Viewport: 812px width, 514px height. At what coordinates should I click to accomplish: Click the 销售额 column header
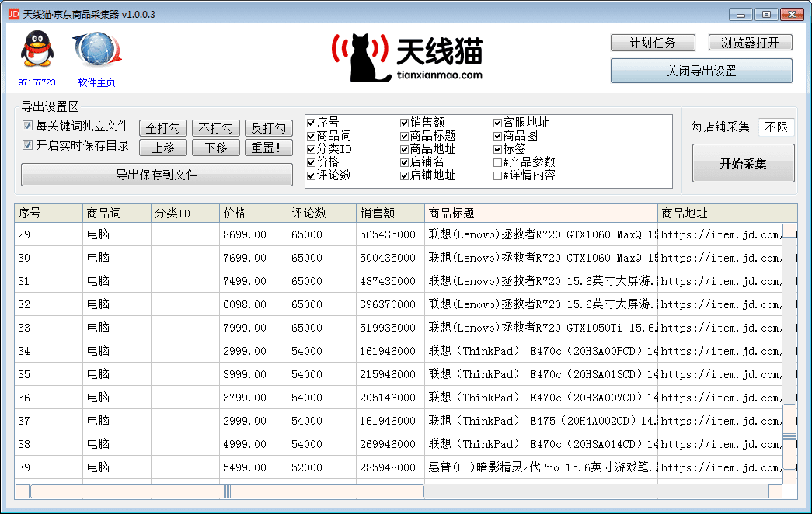click(391, 214)
